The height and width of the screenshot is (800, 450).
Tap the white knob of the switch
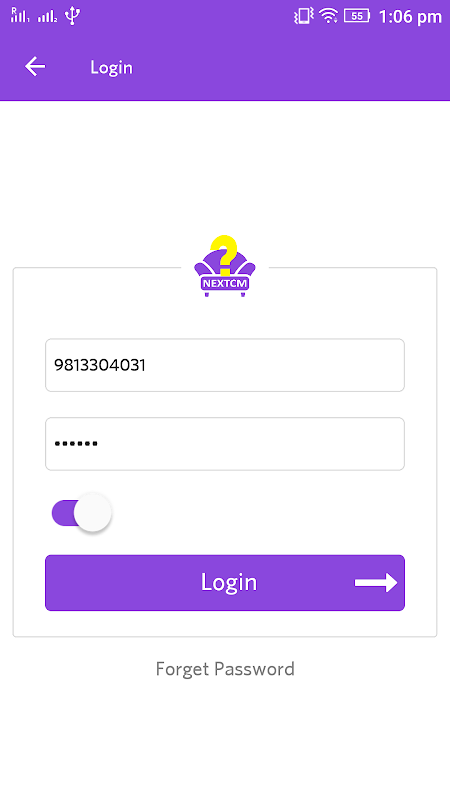click(93, 512)
